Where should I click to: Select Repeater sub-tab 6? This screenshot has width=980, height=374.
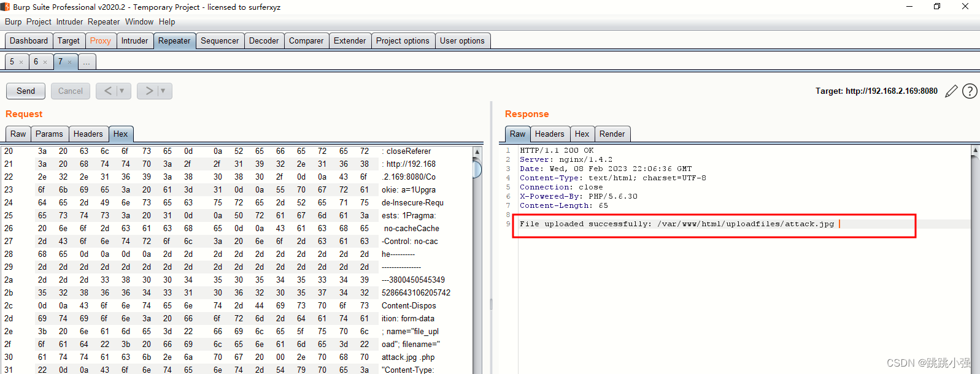36,62
